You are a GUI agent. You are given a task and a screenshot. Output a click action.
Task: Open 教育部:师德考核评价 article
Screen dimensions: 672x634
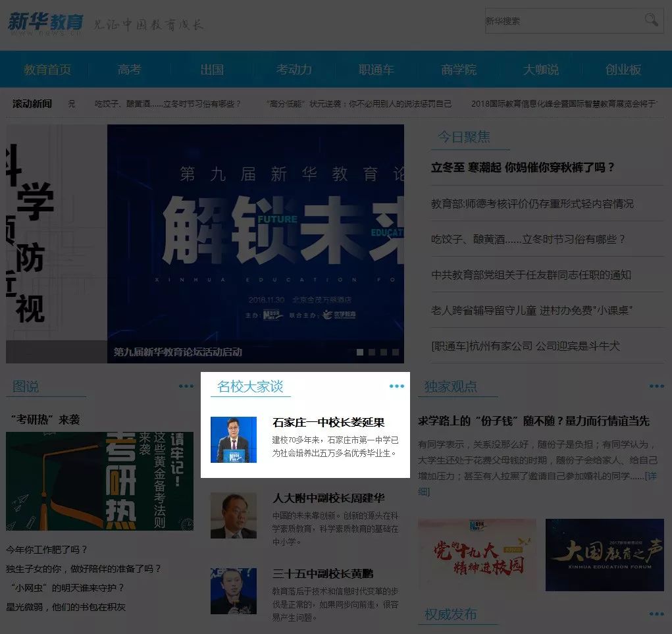(532, 203)
